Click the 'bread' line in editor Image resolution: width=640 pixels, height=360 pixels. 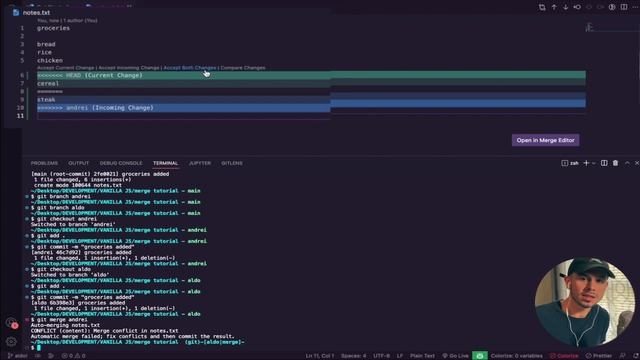(46, 44)
